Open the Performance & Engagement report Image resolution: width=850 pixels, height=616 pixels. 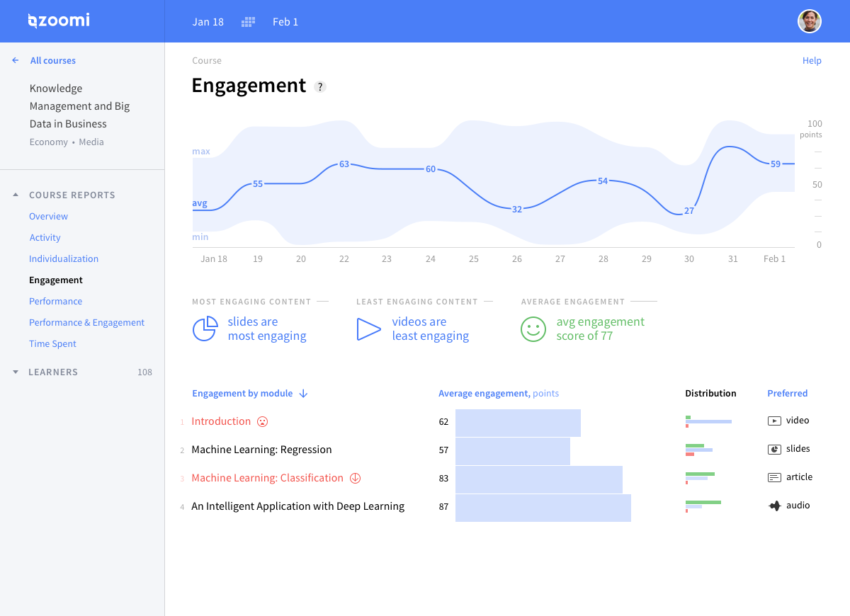pyautogui.click(x=86, y=322)
